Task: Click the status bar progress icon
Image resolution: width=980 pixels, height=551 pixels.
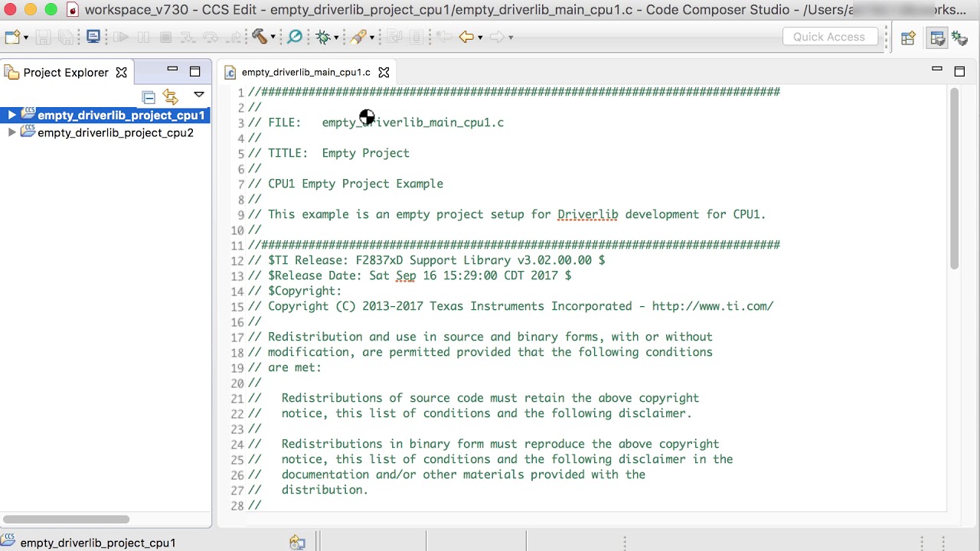Action: tap(298, 543)
